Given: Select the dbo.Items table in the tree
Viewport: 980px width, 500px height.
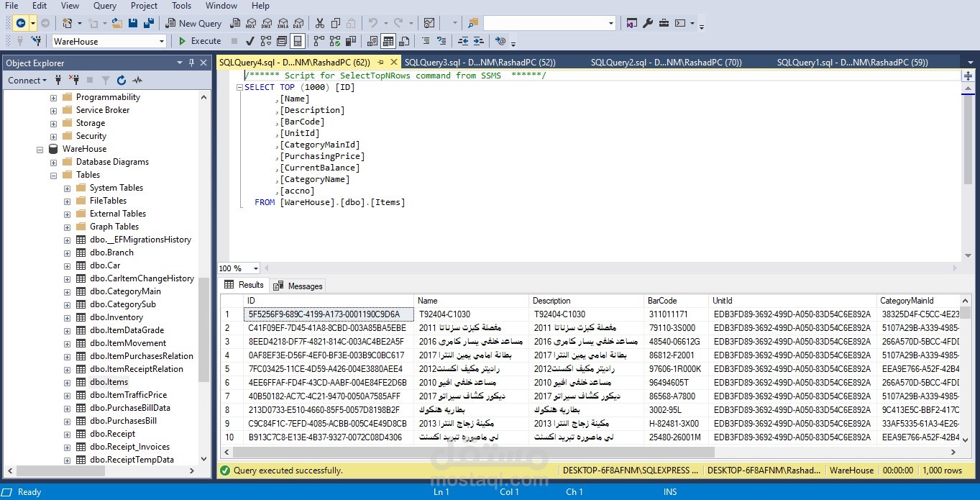Looking at the screenshot, I should 109,382.
